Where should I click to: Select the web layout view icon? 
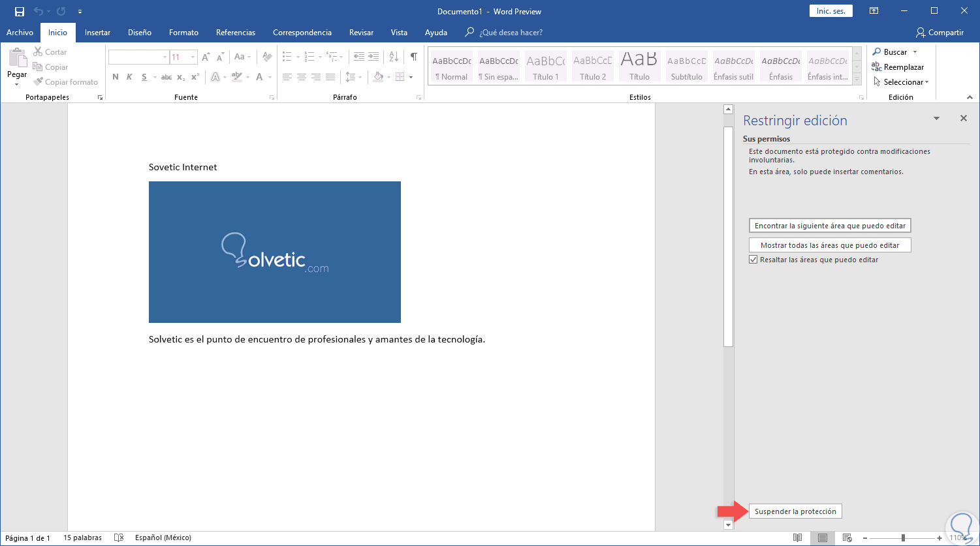tap(847, 538)
